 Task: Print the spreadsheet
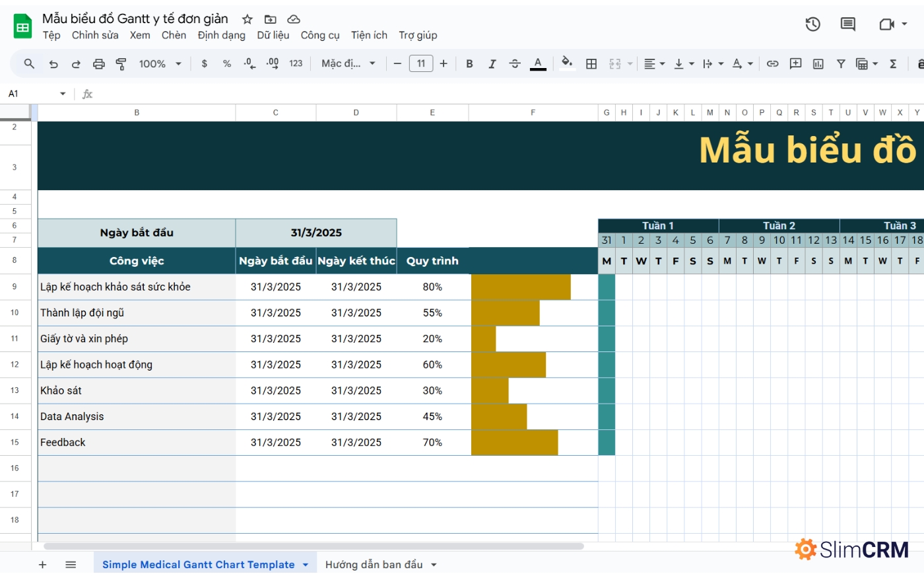(x=98, y=63)
